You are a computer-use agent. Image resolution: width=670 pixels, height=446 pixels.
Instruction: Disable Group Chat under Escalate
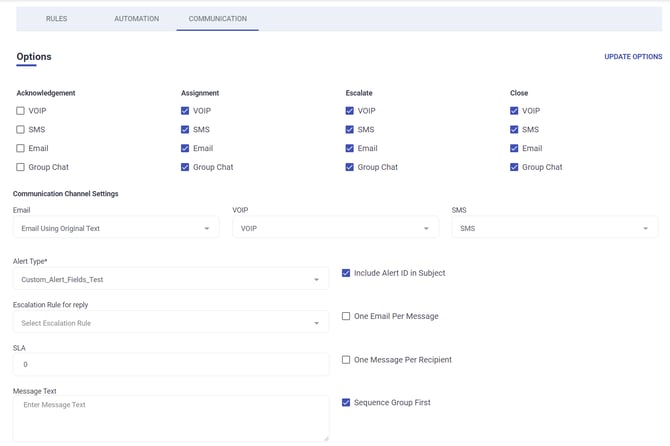pos(350,167)
